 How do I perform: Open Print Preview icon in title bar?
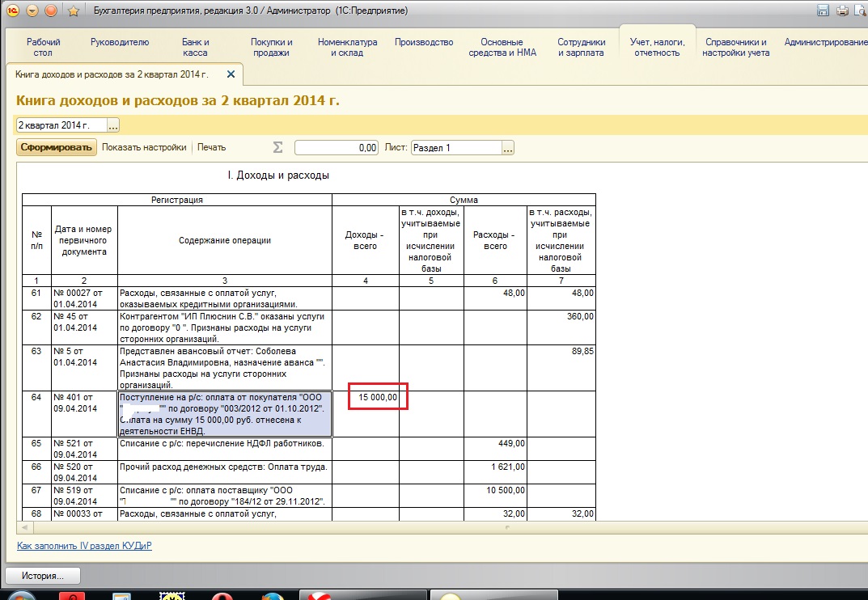[x=860, y=11]
